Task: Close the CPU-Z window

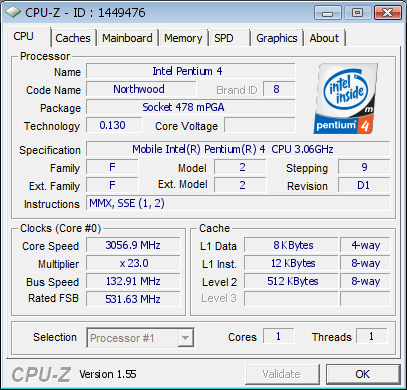Action: coord(387,13)
